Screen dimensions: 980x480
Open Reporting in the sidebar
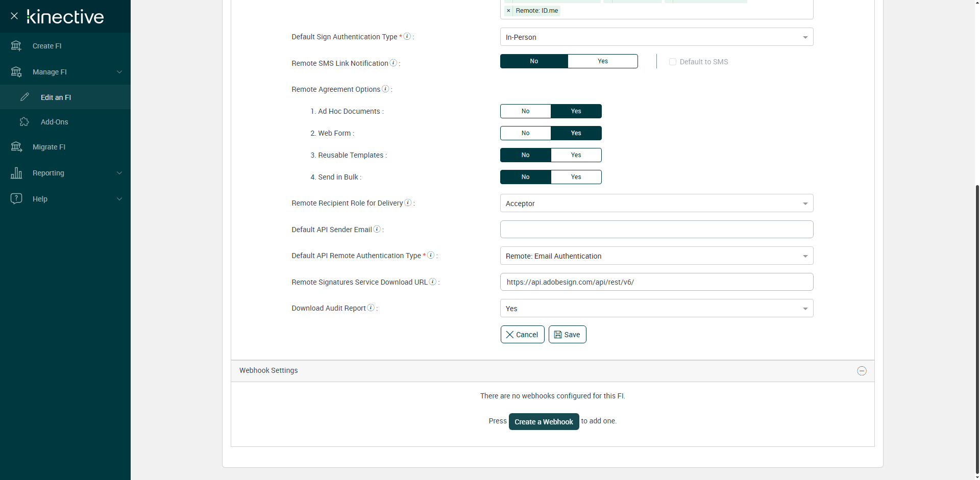pyautogui.click(x=65, y=173)
